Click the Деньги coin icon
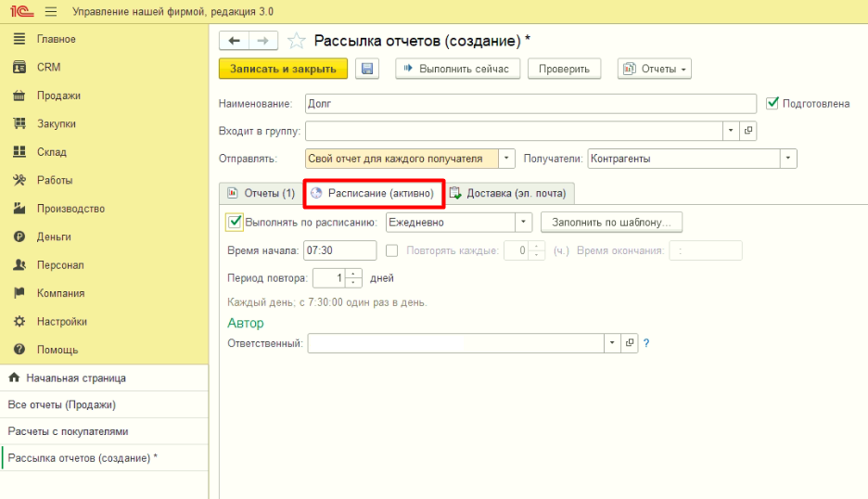868x499 pixels. coord(19,237)
